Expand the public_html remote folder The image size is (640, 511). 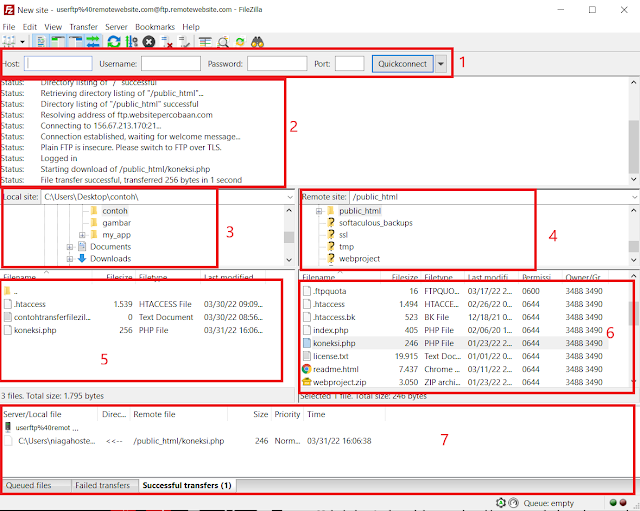coord(319,211)
